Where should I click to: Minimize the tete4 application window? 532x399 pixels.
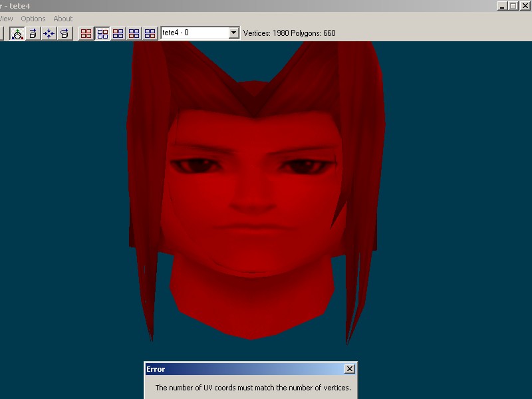pyautogui.click(x=502, y=5)
